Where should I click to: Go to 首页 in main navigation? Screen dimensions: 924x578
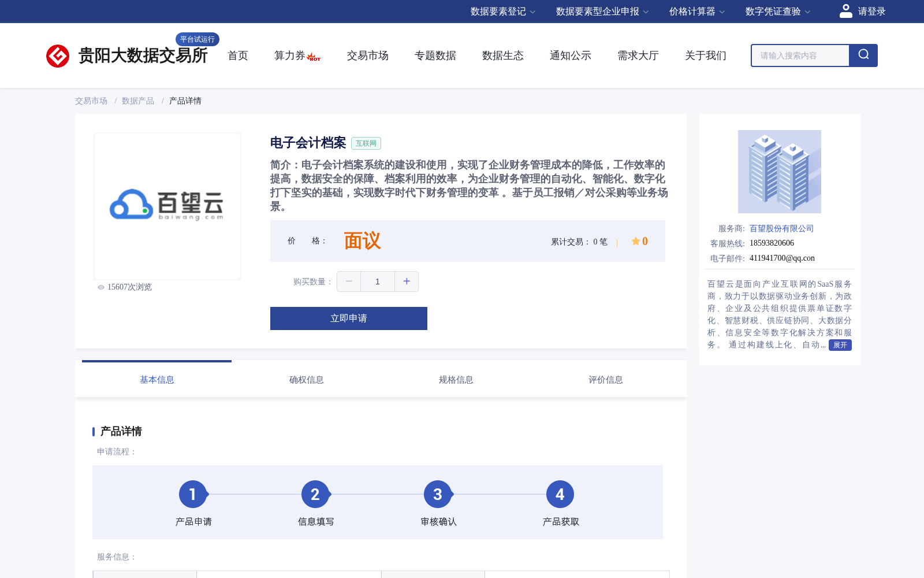tap(238, 55)
